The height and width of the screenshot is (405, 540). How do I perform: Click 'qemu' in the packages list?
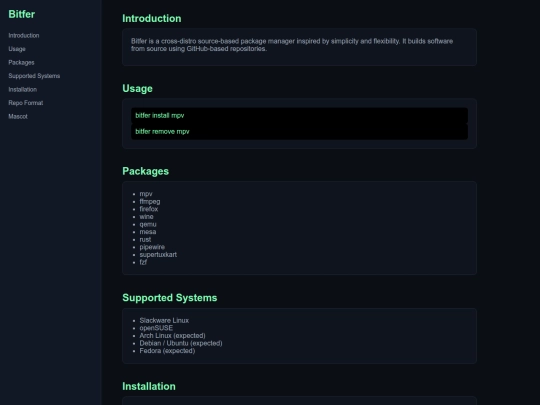(x=148, y=224)
